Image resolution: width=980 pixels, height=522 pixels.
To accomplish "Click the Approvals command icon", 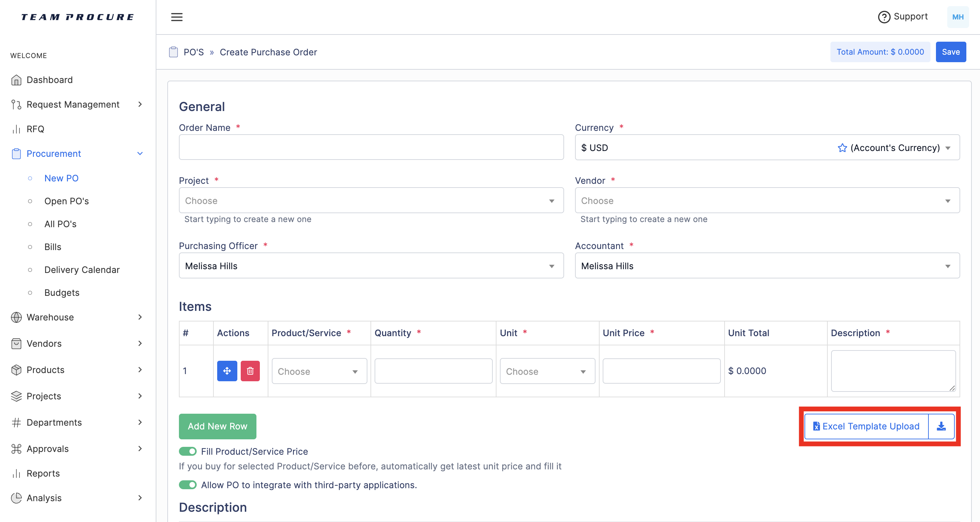I will click(x=16, y=449).
